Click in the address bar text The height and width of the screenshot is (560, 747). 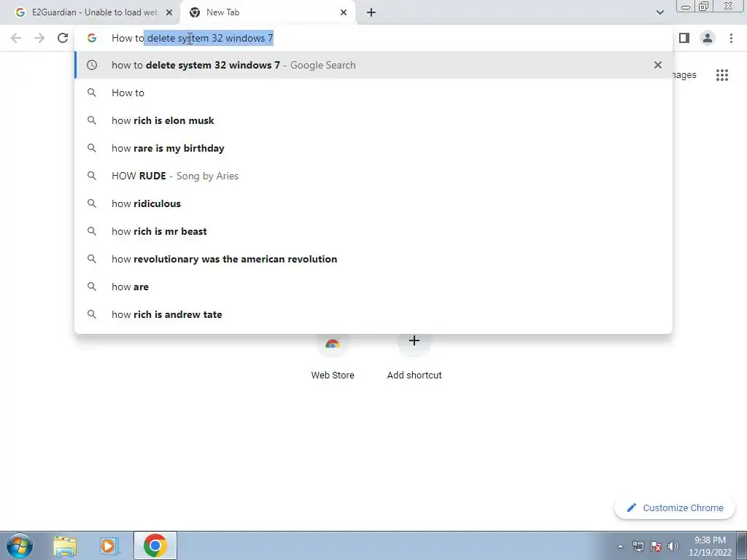click(x=193, y=38)
